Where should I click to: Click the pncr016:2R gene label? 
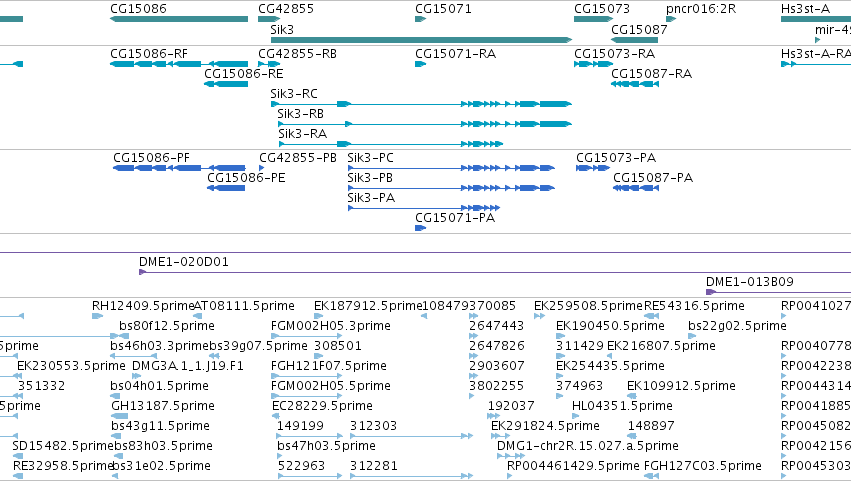click(701, 9)
